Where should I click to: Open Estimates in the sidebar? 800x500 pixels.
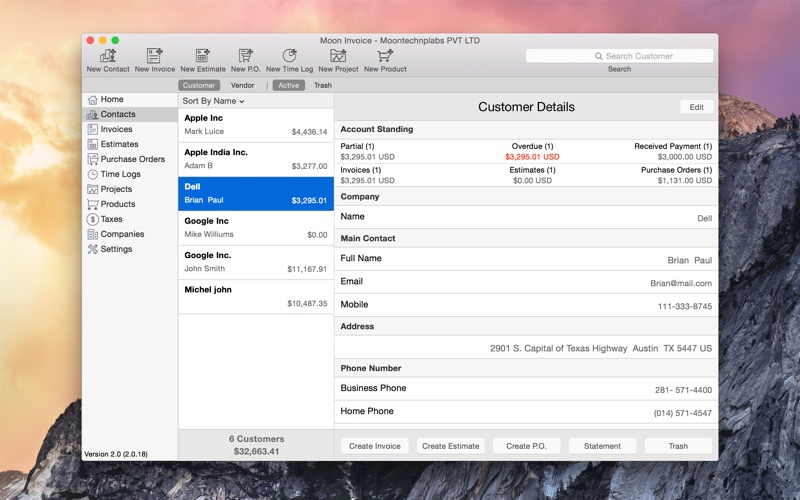pyautogui.click(x=130, y=144)
